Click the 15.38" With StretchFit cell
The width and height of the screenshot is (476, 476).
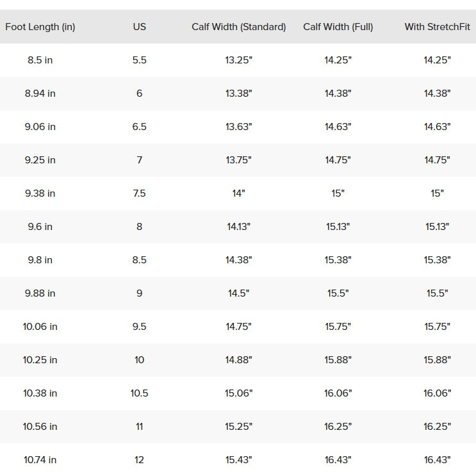click(x=437, y=260)
